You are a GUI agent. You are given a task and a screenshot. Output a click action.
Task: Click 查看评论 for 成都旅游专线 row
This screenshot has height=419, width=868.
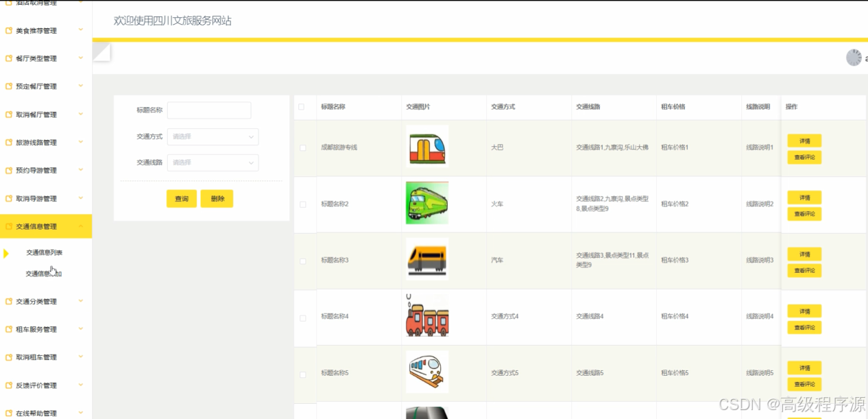(804, 158)
